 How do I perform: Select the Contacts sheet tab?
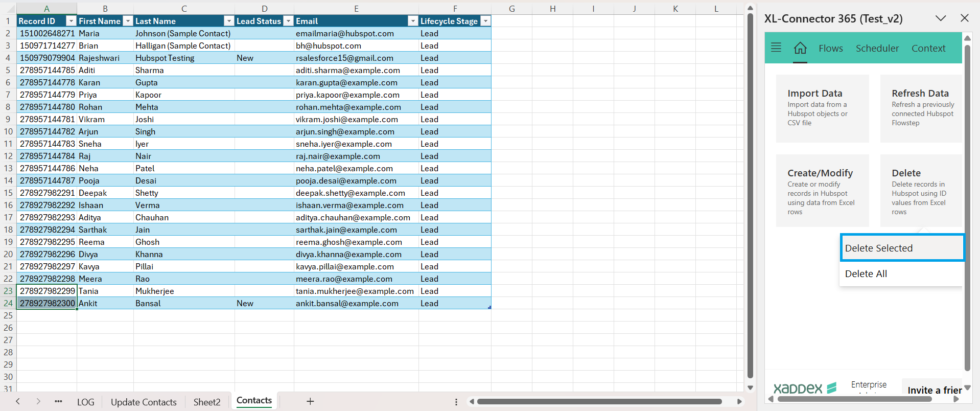[x=254, y=401]
